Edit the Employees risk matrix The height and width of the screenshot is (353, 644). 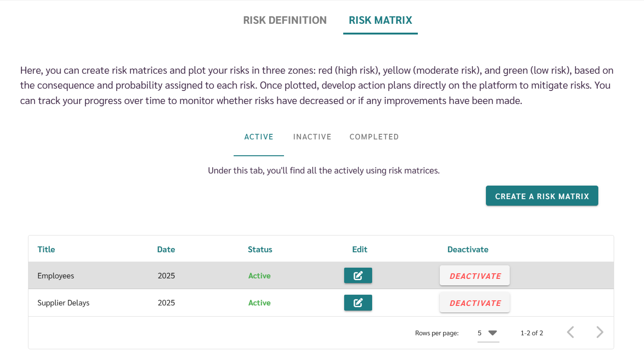click(358, 276)
